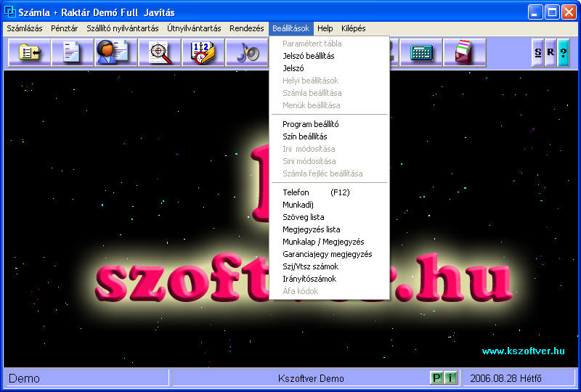Click the R toolbar button
581x392 pixels.
click(x=550, y=52)
